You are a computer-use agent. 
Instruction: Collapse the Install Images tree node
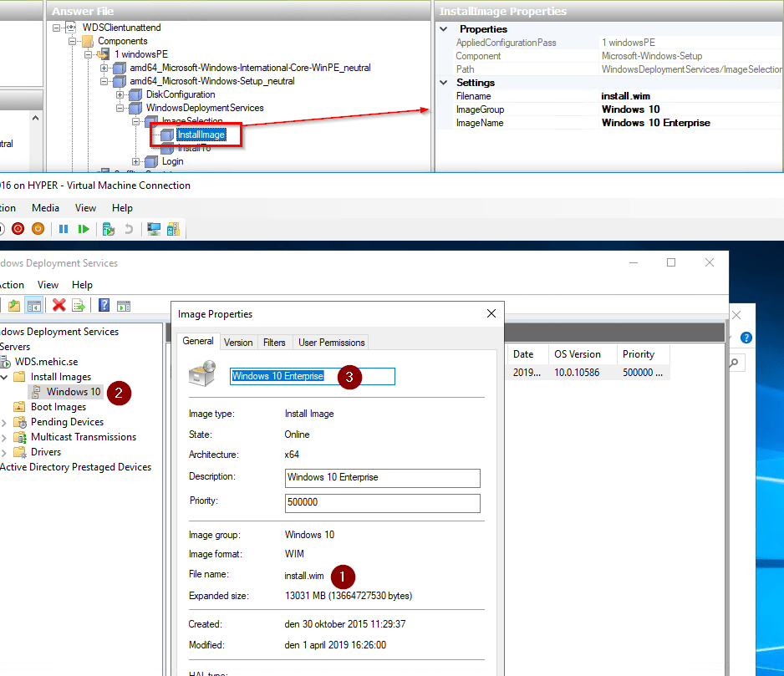pos(4,377)
